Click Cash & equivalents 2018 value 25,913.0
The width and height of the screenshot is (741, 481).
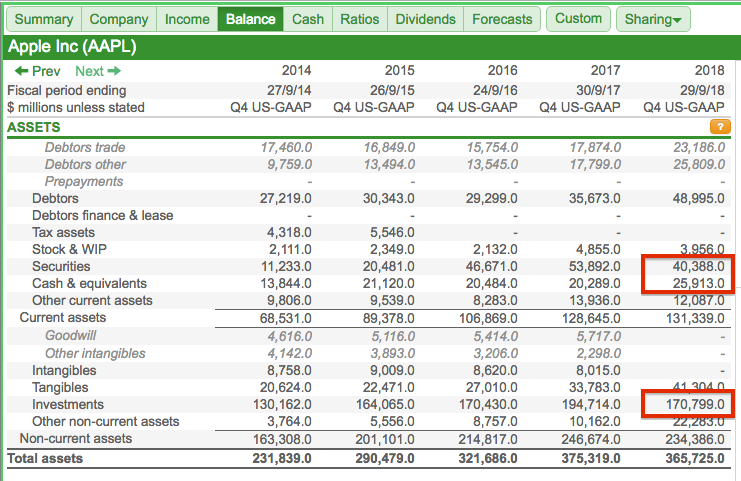pyautogui.click(x=698, y=283)
